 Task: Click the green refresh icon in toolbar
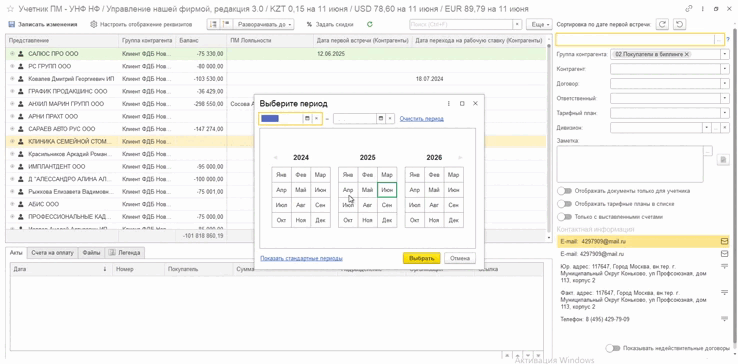(x=369, y=24)
